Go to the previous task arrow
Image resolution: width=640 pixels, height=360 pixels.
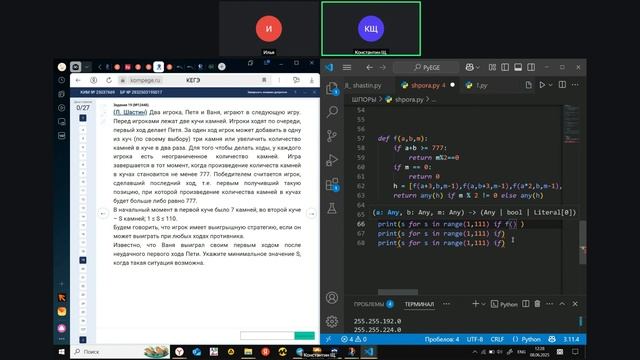coord(103,213)
